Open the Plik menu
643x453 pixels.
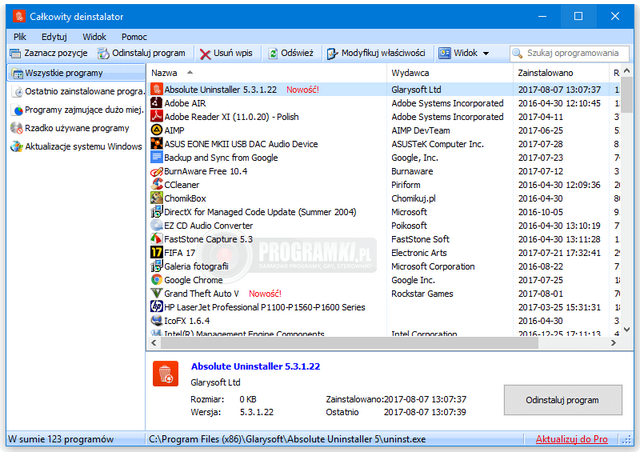tap(19, 37)
